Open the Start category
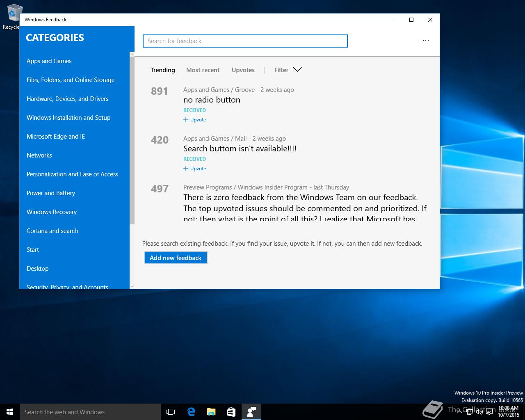The width and height of the screenshot is (525, 420). [33, 250]
